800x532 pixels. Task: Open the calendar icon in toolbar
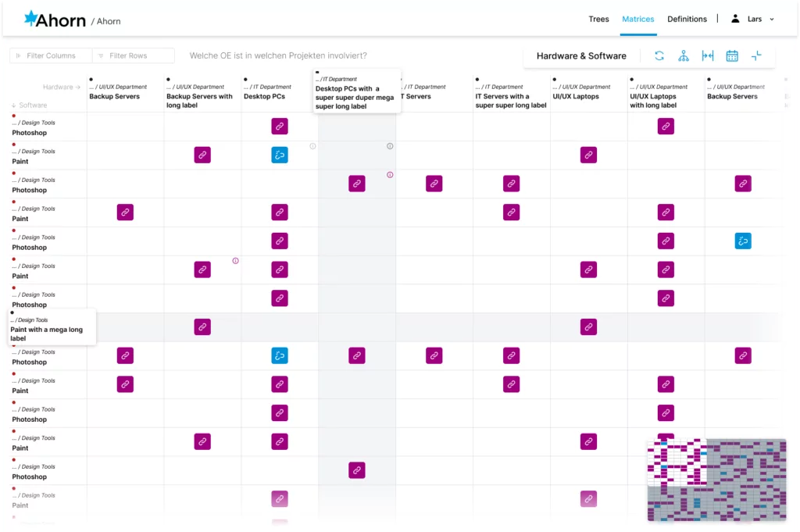click(x=732, y=55)
